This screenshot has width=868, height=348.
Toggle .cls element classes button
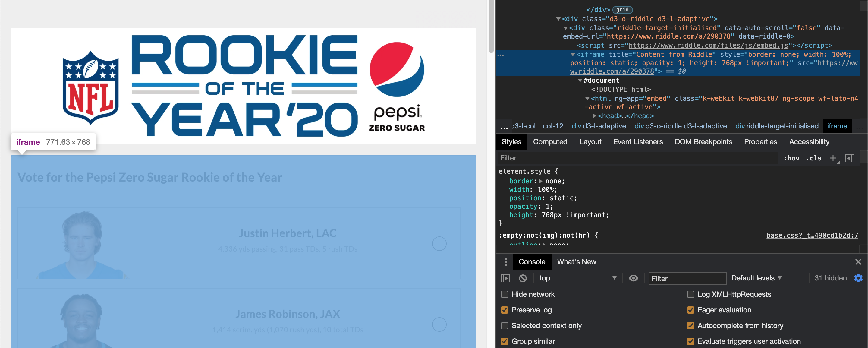pos(813,158)
